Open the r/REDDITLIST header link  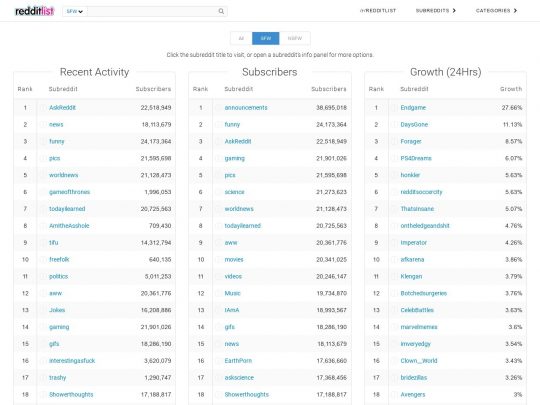tap(378, 11)
